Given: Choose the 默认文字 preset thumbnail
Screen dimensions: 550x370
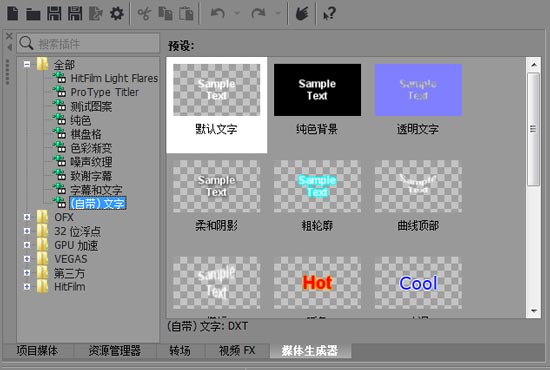Looking at the screenshot, I should click(216, 90).
